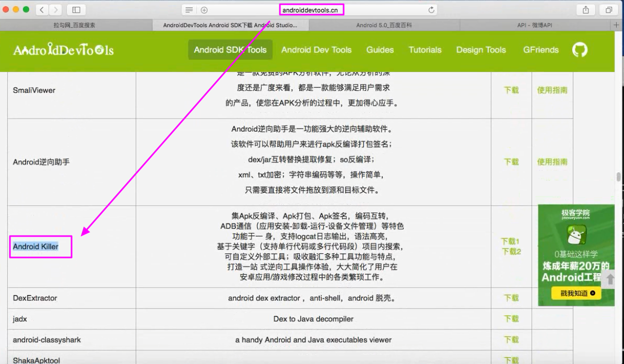Switch to the Android 5.0 百度百科 tab
624x364 pixels.
coord(384,25)
